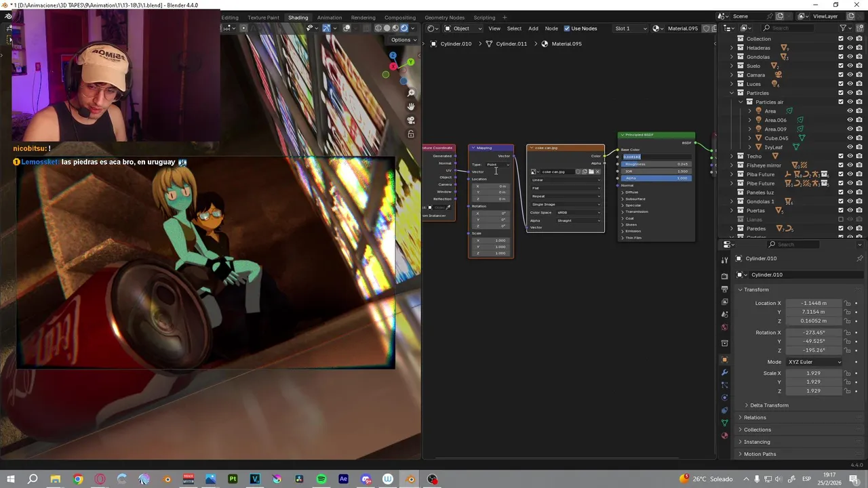Screen dimensions: 868x488
Task: Collapse the Transform panel
Action: pos(755,289)
